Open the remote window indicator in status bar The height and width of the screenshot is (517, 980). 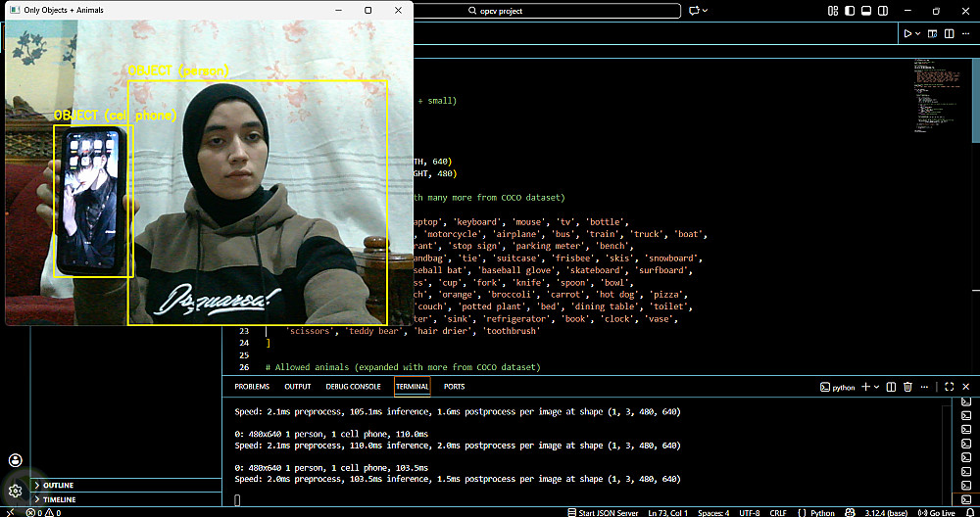click(x=11, y=513)
